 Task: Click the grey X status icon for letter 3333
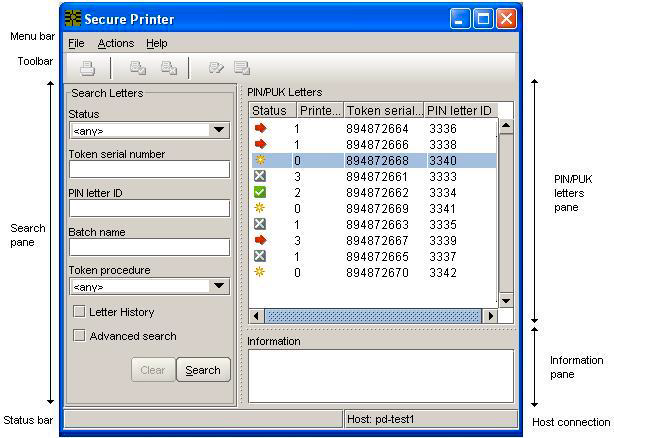click(260, 176)
